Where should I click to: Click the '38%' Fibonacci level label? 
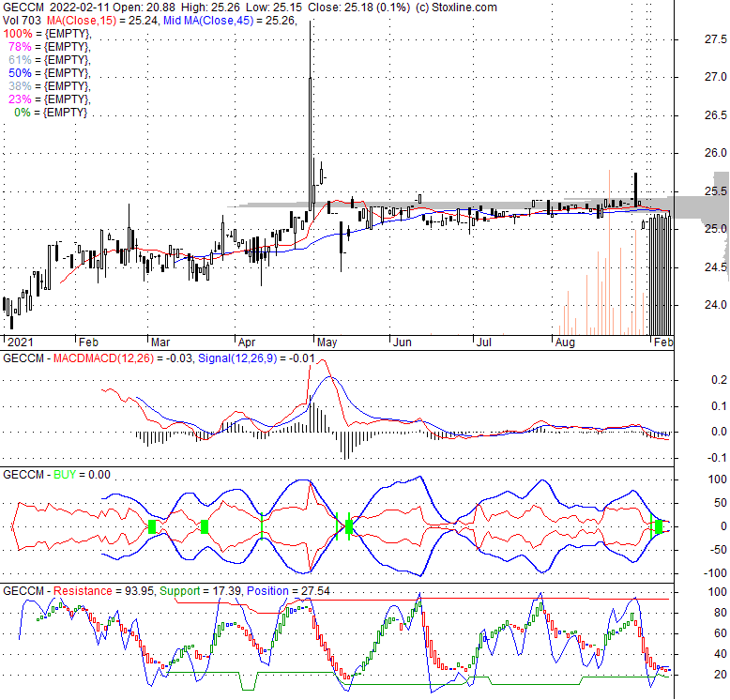coord(20,86)
